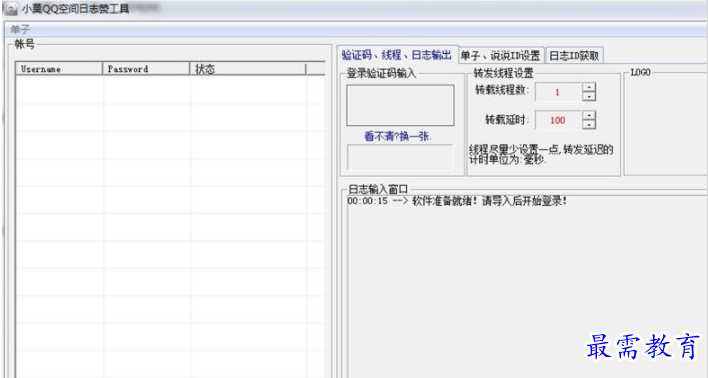The image size is (708, 378).
Task: Click the app icon in title bar
Action: (11, 9)
